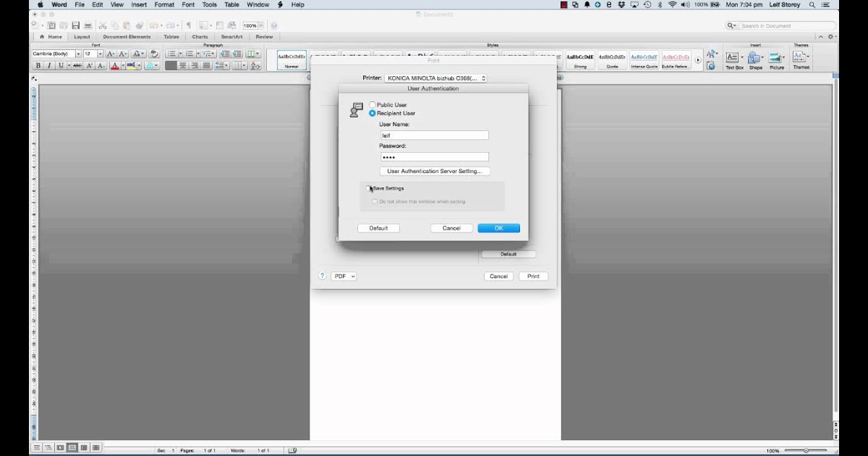Image resolution: width=868 pixels, height=456 pixels.
Task: Click the Underline formatting button
Action: click(x=61, y=65)
